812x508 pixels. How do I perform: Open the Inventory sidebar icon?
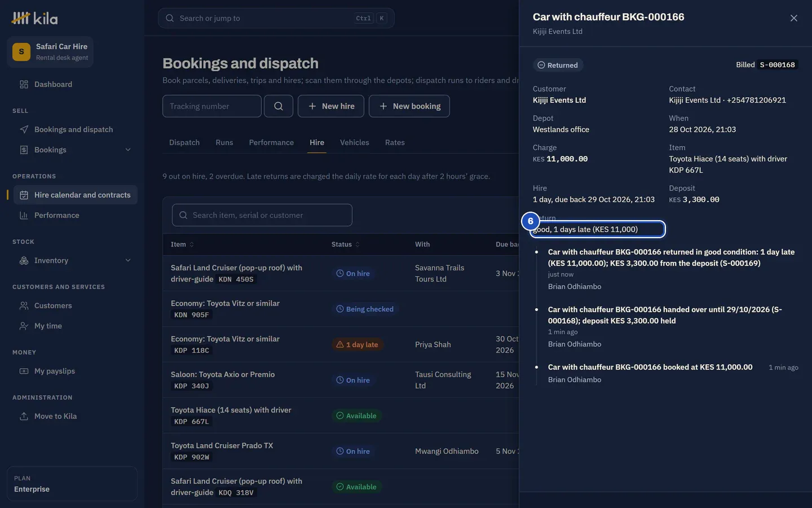coord(24,260)
